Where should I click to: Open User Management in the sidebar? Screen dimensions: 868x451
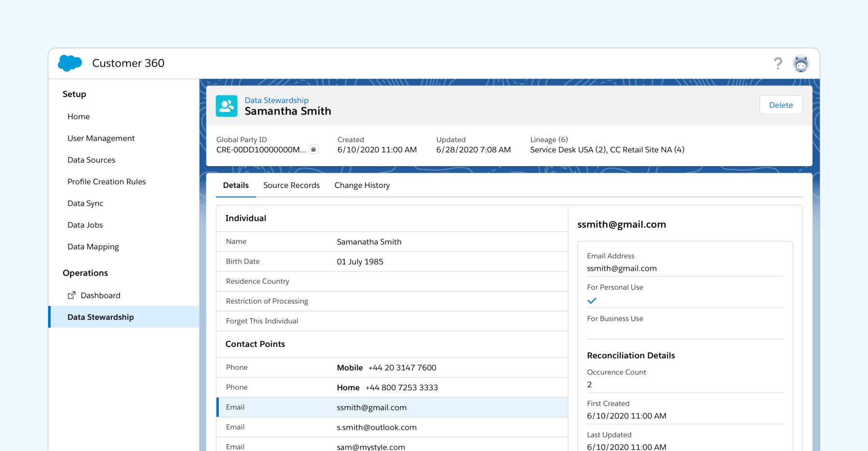pos(101,138)
